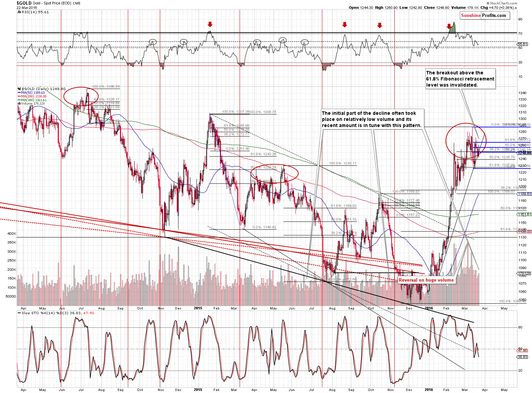The height and width of the screenshot is (393, 532).
Task: Click the 400K volume axis label
Action: 12,234
